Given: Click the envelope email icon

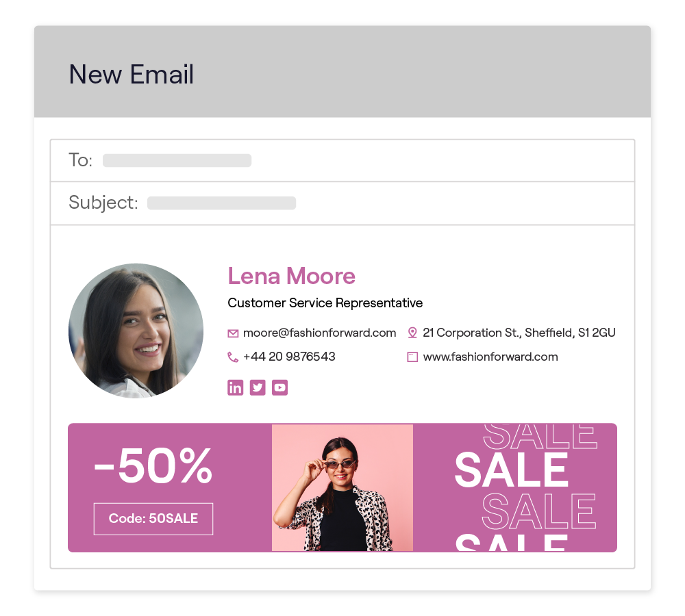Looking at the screenshot, I should 233,333.
